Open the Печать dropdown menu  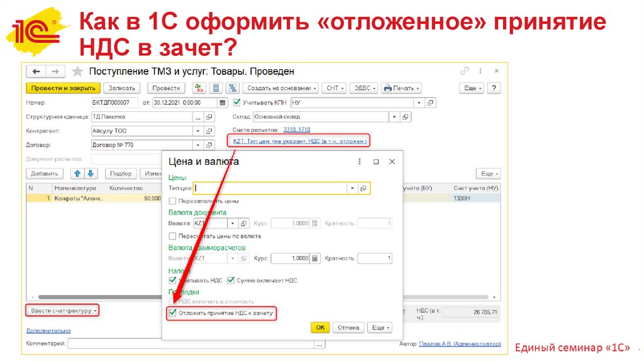click(x=401, y=88)
